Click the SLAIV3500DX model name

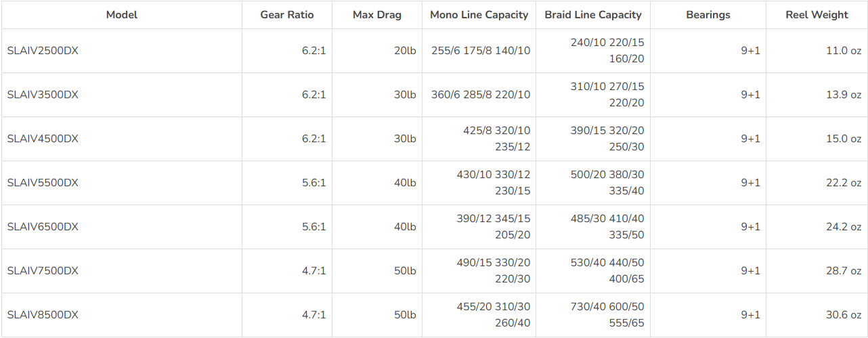pyautogui.click(x=43, y=95)
